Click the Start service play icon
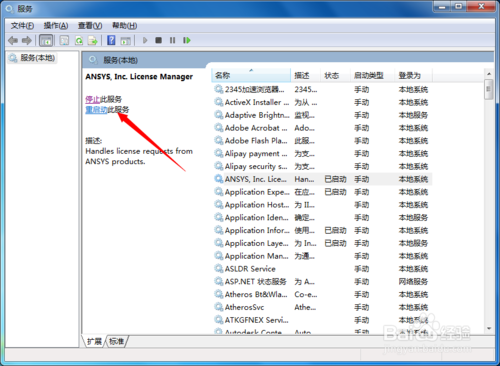This screenshot has width=500, height=366. coord(145,40)
